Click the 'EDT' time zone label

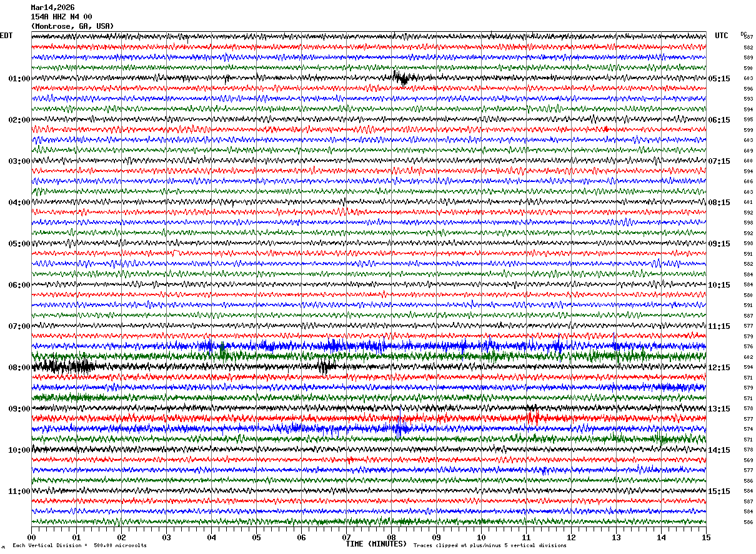[x=6, y=36]
